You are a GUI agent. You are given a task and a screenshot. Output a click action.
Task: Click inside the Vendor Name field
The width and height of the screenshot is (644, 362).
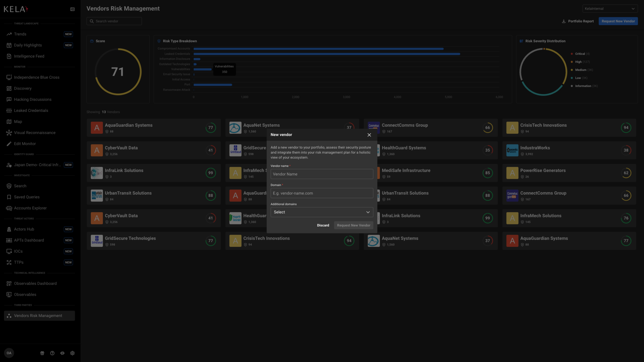(321, 174)
